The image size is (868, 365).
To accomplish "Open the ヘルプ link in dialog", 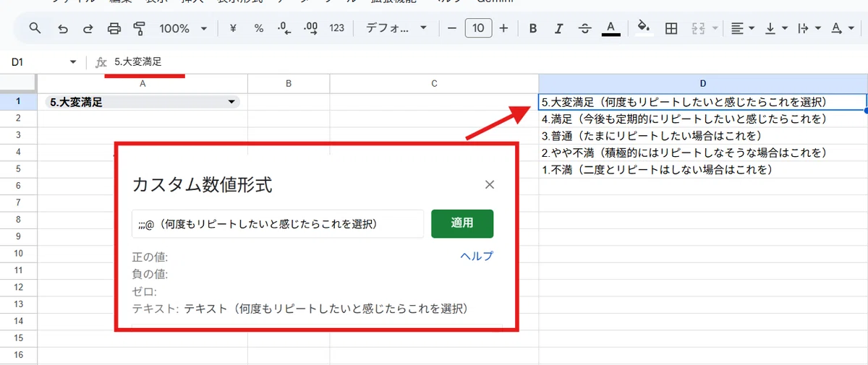I will coord(477,256).
